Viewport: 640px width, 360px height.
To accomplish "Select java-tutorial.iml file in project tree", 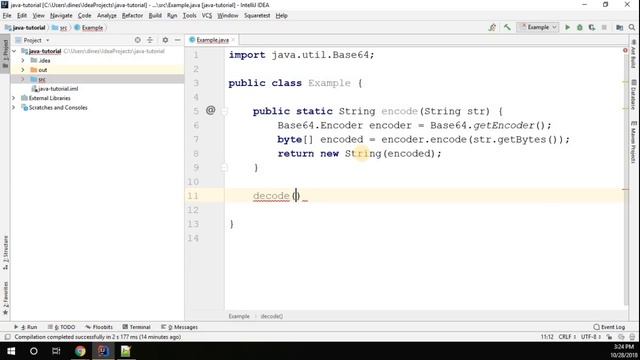I will pyautogui.click(x=55, y=89).
